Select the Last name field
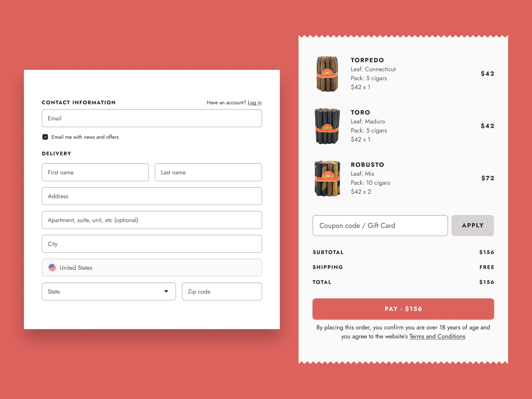The image size is (532, 399). pyautogui.click(x=208, y=172)
